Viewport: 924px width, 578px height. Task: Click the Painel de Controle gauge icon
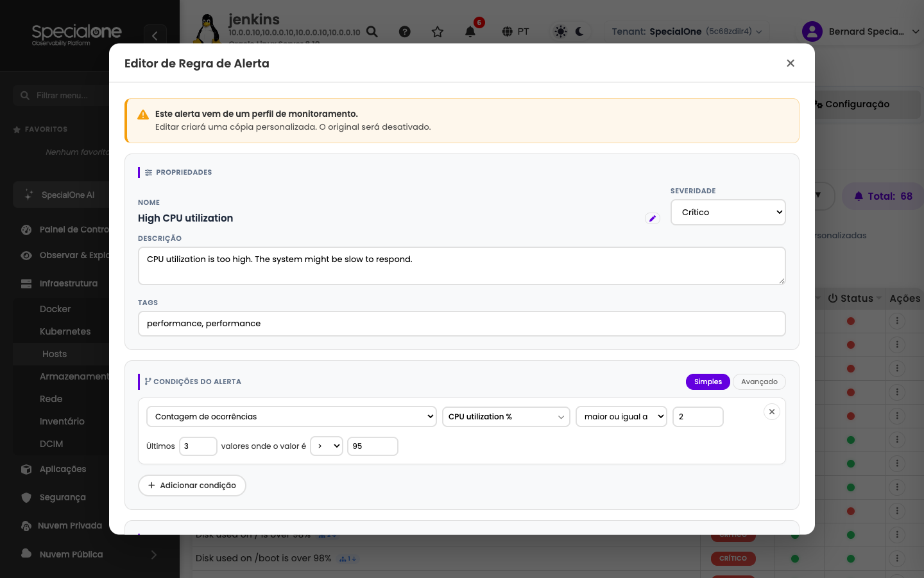[x=26, y=229]
